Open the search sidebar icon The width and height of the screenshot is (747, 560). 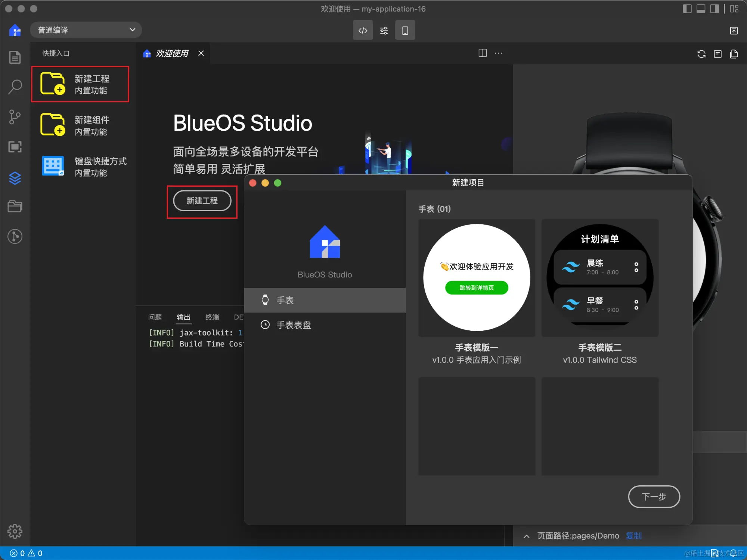click(15, 87)
